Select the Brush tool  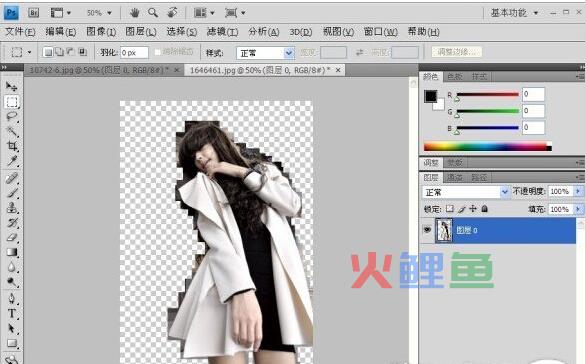pyautogui.click(x=12, y=193)
